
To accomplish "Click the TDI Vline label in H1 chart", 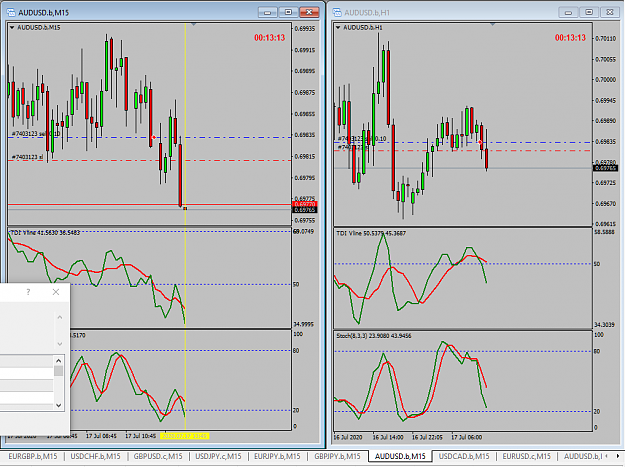I will pos(371,233).
